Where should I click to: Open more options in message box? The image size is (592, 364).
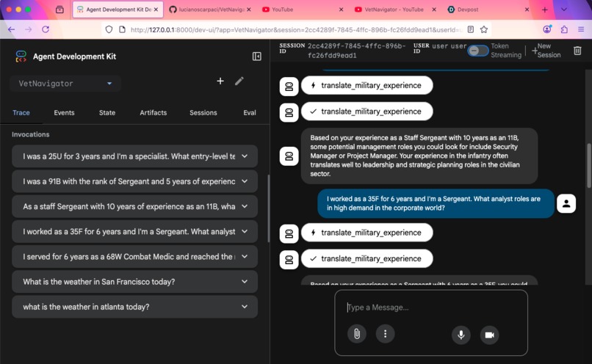pos(385,334)
